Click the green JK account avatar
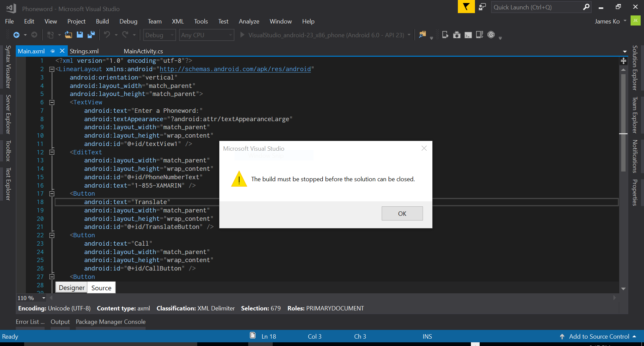This screenshot has height=346, width=644. [x=635, y=21]
